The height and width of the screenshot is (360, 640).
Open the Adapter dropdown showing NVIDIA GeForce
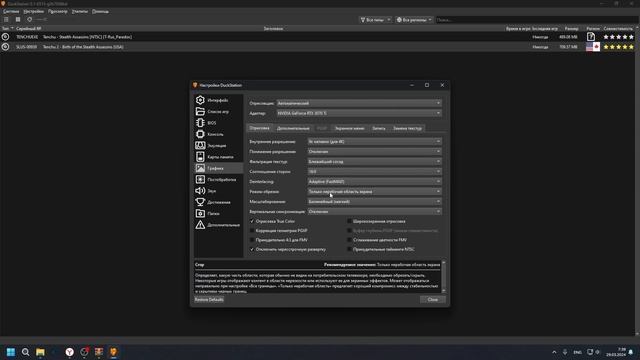click(359, 113)
